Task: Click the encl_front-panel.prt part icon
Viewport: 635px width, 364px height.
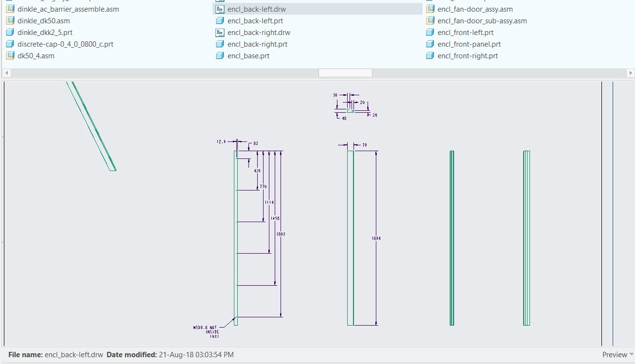Action: click(x=430, y=44)
